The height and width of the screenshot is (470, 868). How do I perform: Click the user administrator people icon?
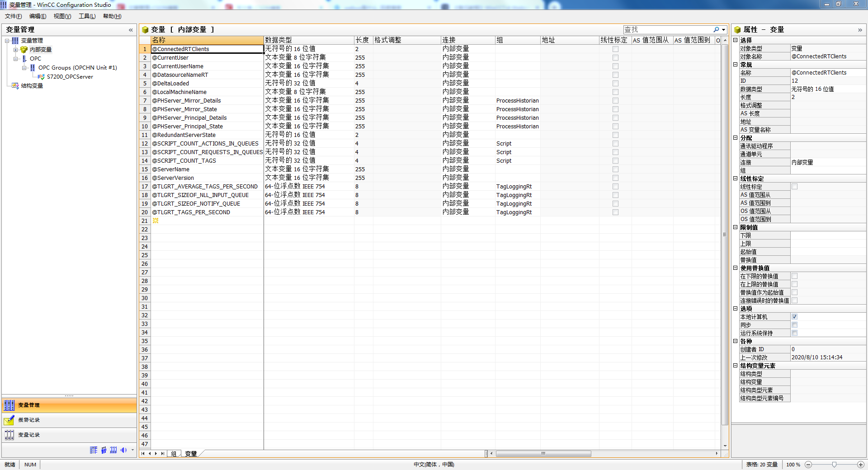(104, 450)
